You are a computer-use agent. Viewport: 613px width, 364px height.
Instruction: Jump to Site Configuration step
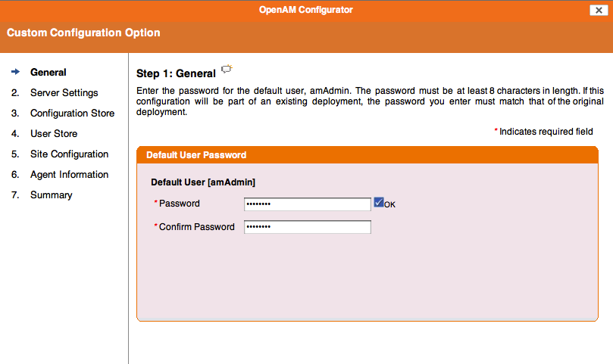click(x=69, y=154)
